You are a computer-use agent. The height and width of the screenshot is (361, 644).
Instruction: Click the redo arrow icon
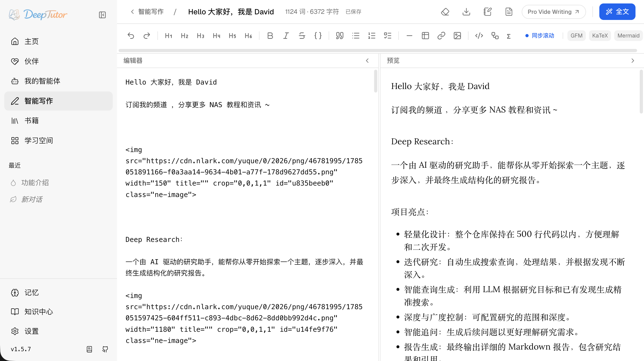point(147,36)
